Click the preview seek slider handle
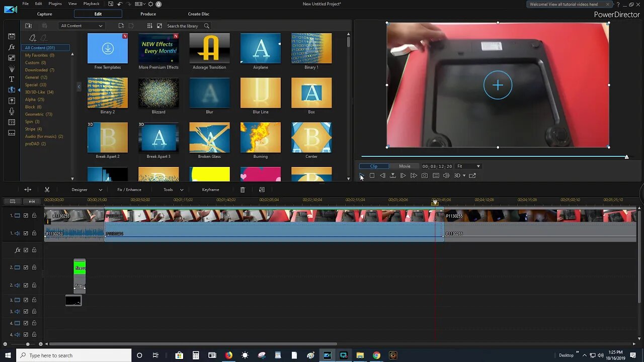Viewport: 644px width, 362px height. [626, 157]
